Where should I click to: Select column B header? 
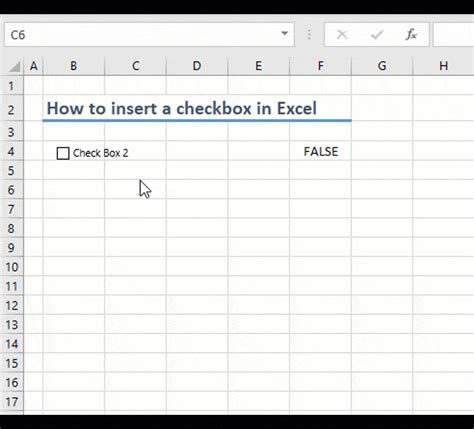74,66
